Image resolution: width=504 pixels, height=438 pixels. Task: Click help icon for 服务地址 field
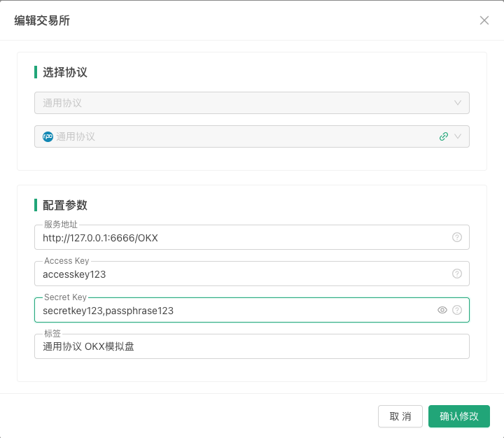(457, 237)
